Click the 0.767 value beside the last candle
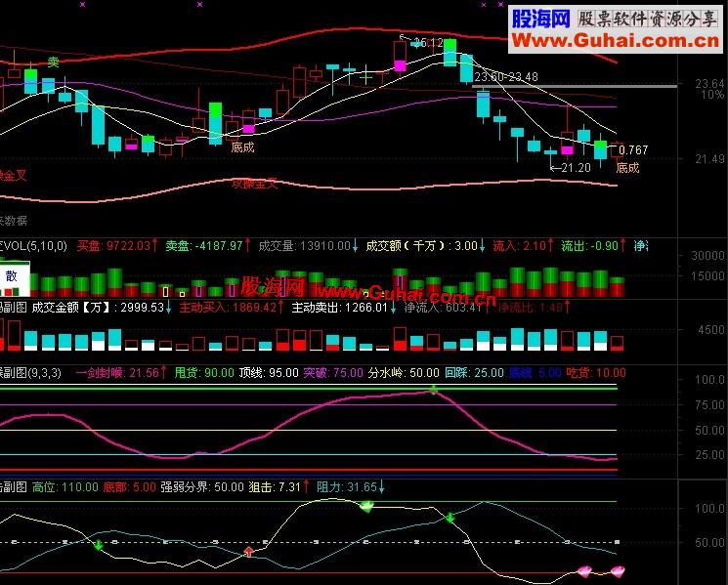 tap(633, 149)
